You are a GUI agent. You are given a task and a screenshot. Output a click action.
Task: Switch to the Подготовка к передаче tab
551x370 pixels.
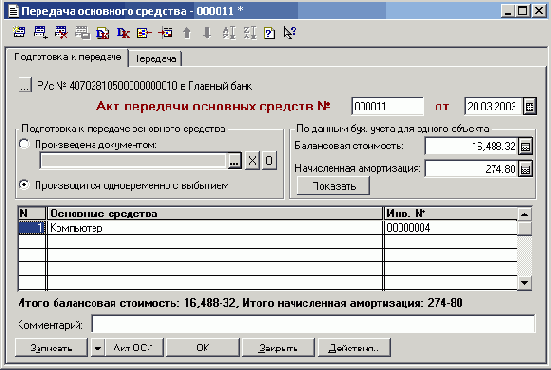tap(67, 57)
